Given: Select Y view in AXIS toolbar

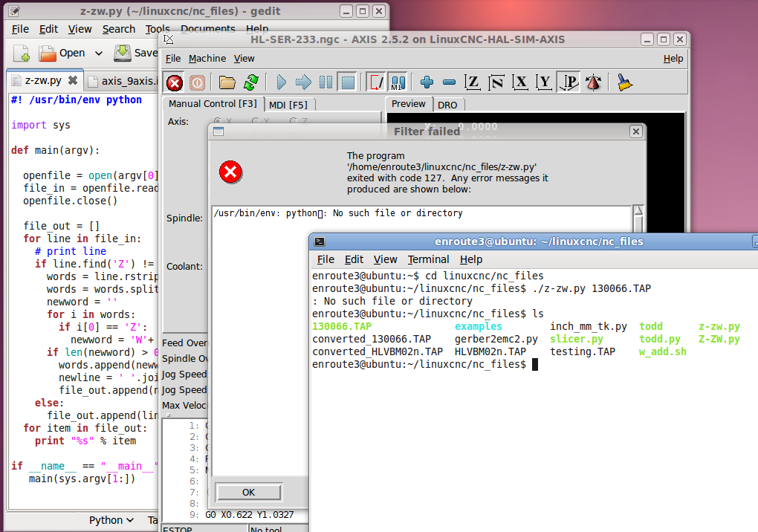Looking at the screenshot, I should tap(544, 82).
